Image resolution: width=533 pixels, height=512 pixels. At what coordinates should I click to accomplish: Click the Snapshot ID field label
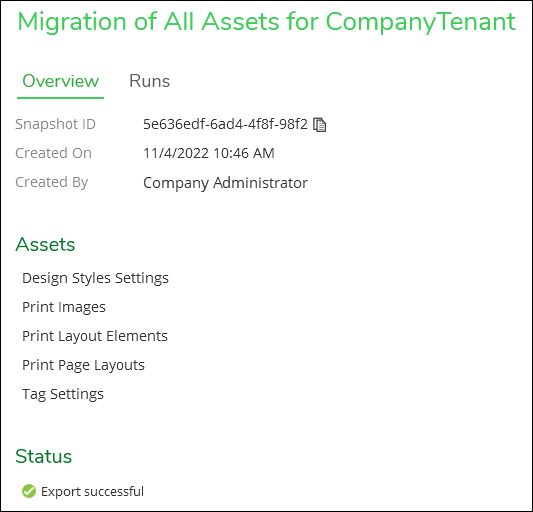pyautogui.click(x=55, y=124)
